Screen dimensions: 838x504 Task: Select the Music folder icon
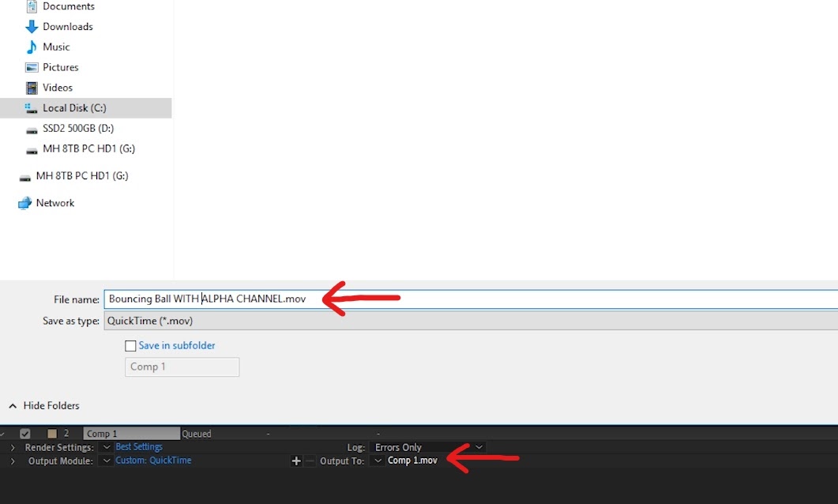click(32, 47)
